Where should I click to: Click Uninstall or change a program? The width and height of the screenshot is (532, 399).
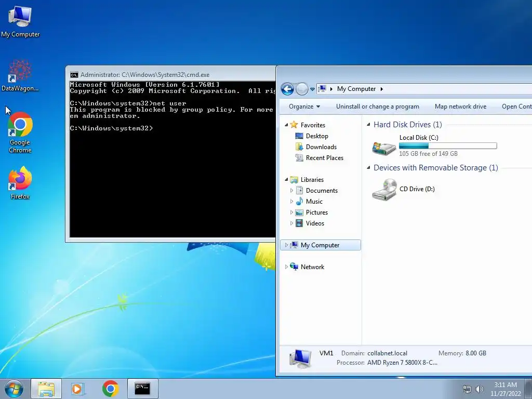click(x=377, y=107)
